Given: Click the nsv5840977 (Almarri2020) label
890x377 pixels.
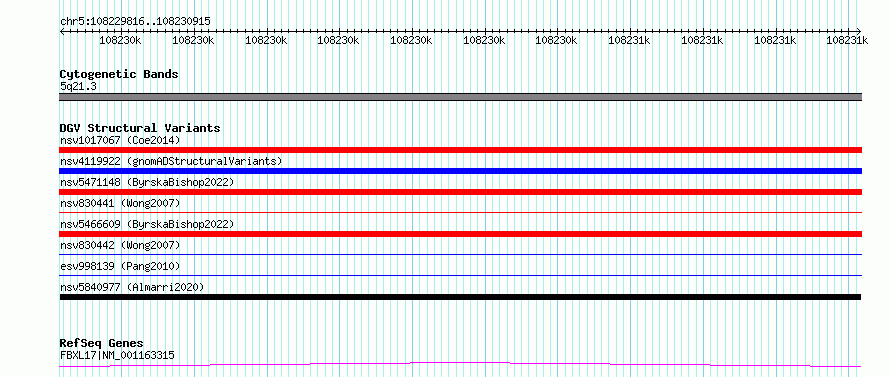Looking at the screenshot, I should 132,287.
